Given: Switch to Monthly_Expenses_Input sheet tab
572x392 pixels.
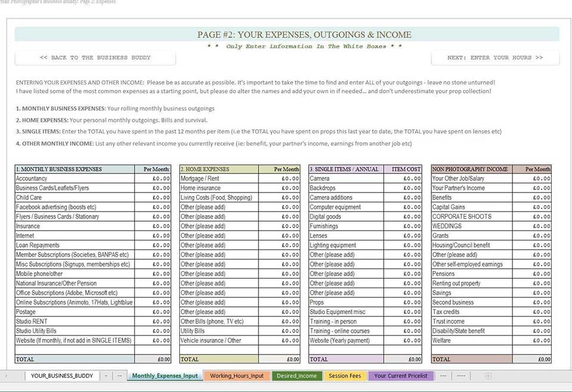Looking at the screenshot, I should pos(165,375).
